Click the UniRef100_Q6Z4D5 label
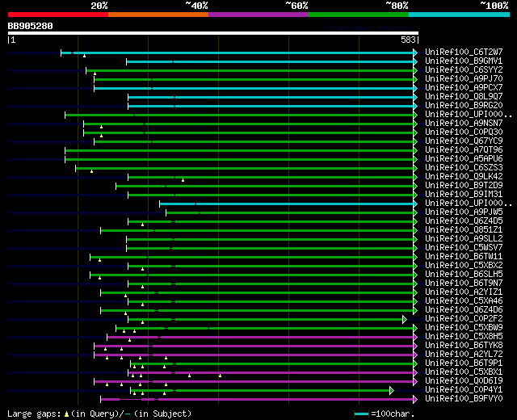 pos(464,221)
